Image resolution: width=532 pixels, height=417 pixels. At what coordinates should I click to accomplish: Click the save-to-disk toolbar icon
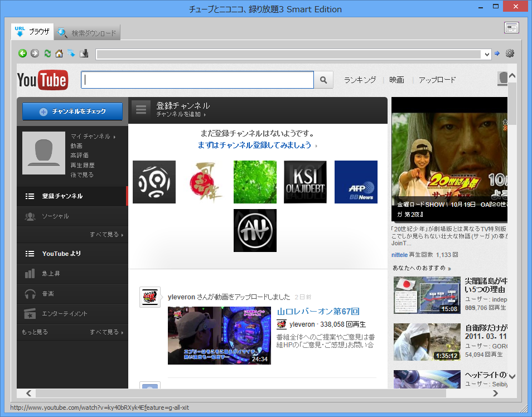point(84,54)
